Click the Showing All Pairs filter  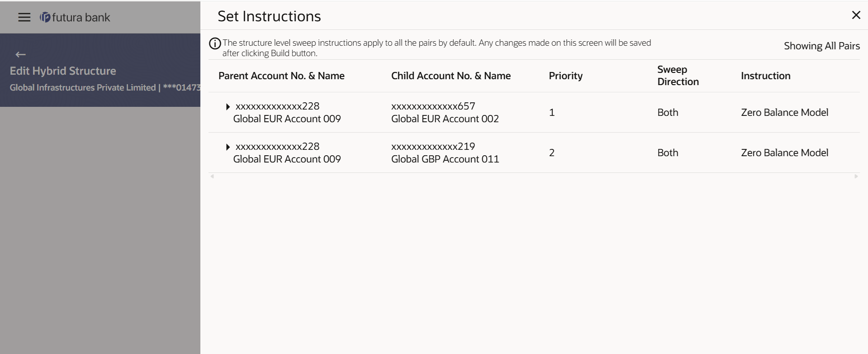coord(821,46)
